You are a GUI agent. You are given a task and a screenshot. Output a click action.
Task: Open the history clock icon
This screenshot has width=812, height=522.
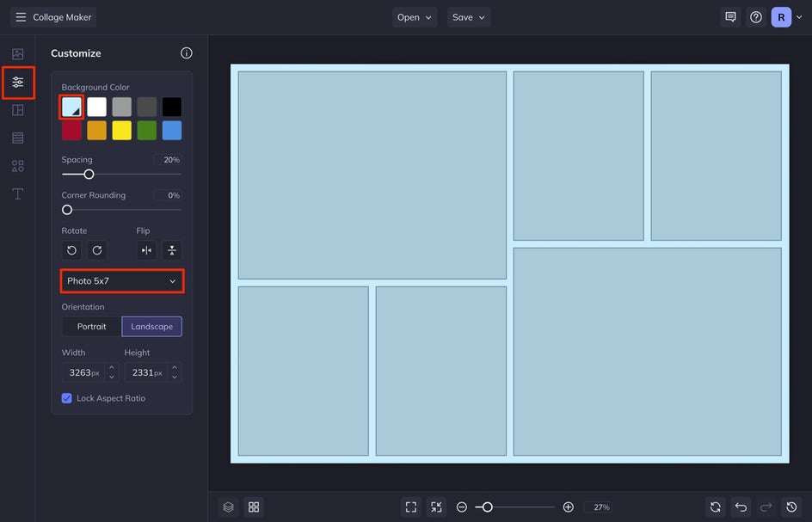791,507
